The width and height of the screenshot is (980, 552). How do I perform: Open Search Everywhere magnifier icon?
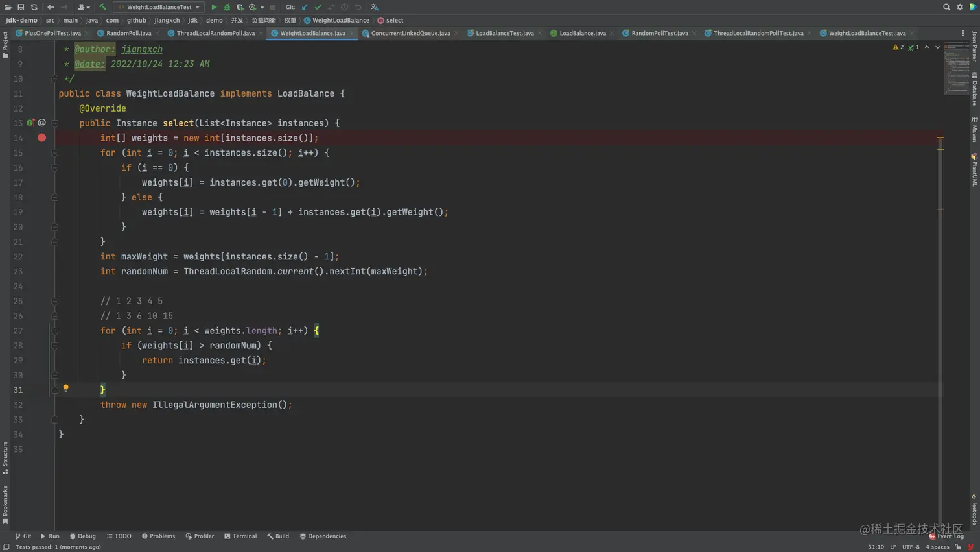[x=946, y=7]
